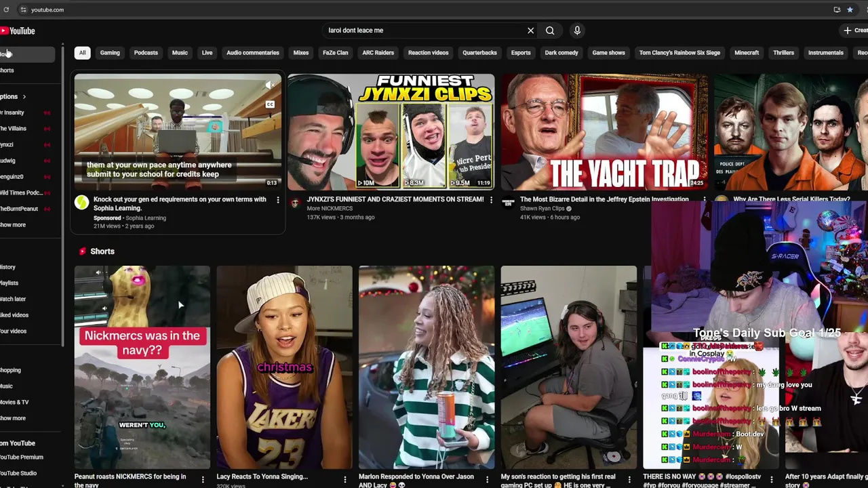Open options for Lacy Reacts short

click(344, 480)
